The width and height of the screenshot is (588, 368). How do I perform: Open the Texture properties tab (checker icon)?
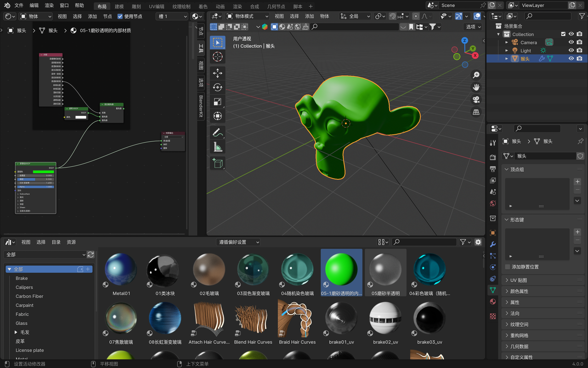[x=493, y=316]
